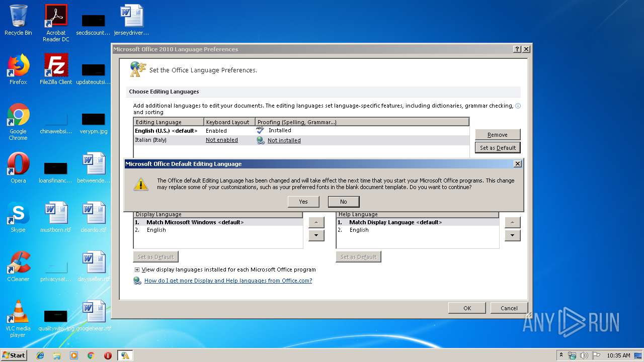This screenshot has height=362, width=644.
Task: Click the English proofing installed checkmark icon
Action: (261, 130)
